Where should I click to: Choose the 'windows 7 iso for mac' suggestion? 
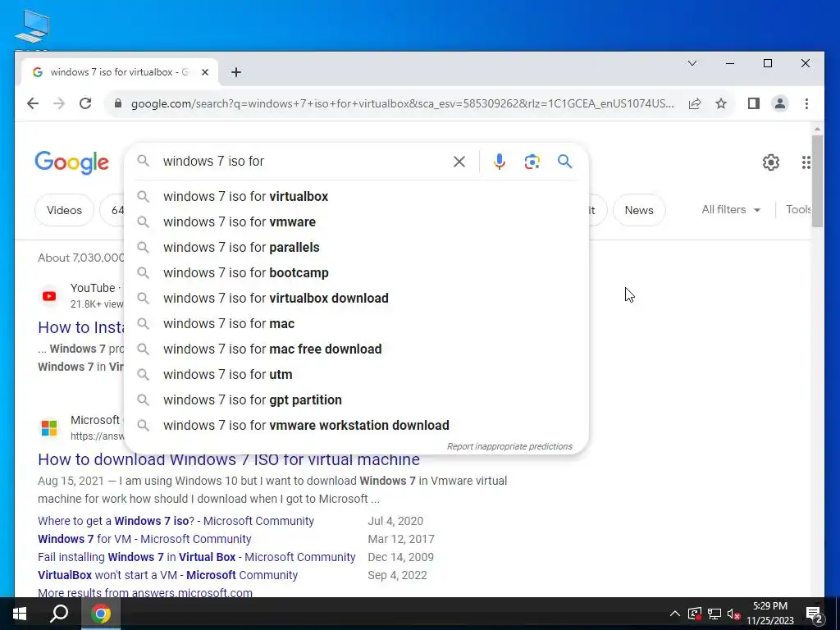point(356,323)
